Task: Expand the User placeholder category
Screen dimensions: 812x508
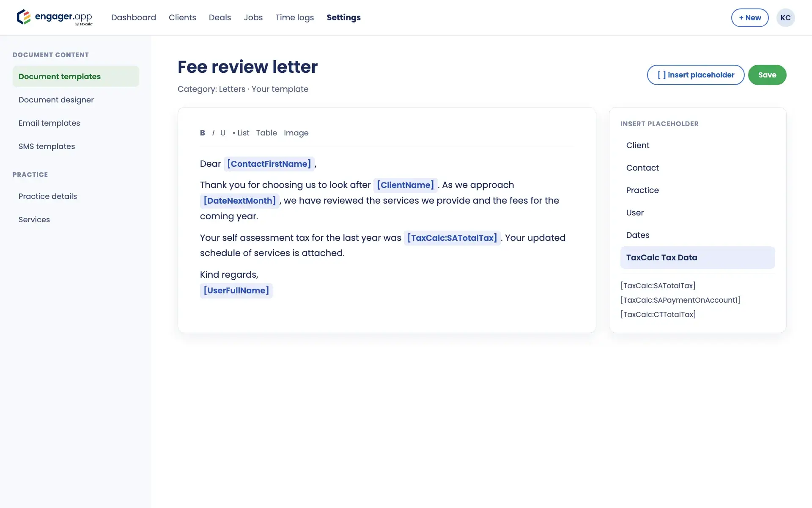Action: click(697, 213)
